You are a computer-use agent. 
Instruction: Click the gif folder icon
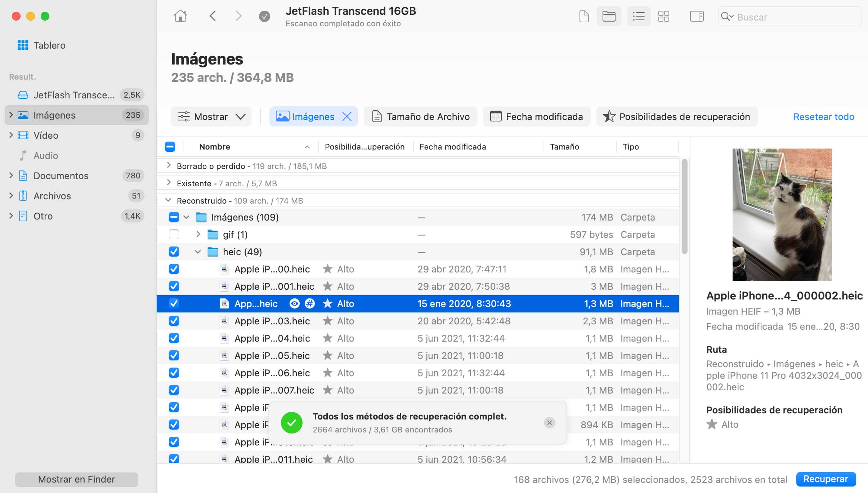click(x=213, y=235)
